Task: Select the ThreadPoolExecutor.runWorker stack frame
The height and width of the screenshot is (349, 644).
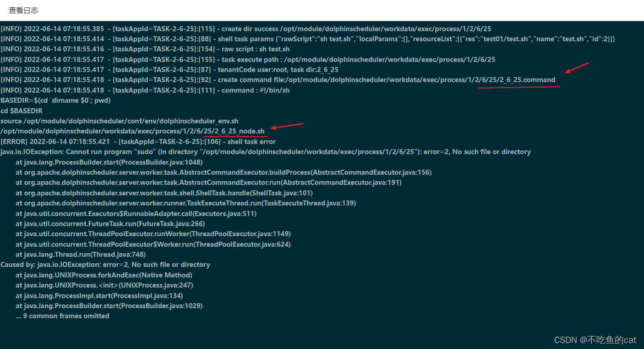Action: (x=153, y=234)
